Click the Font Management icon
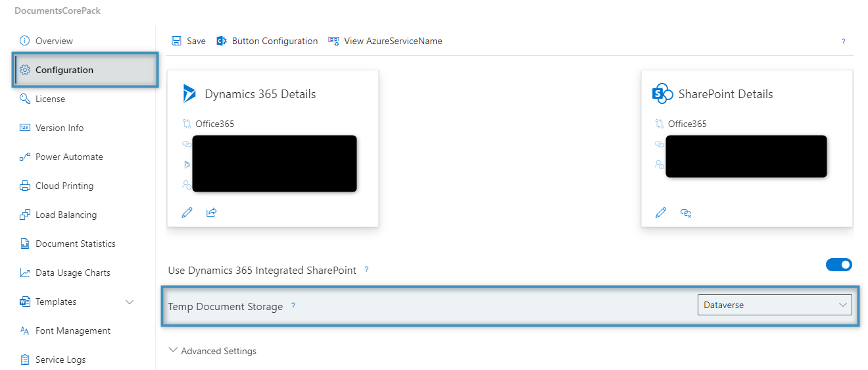This screenshot has height=370, width=868. [25, 330]
